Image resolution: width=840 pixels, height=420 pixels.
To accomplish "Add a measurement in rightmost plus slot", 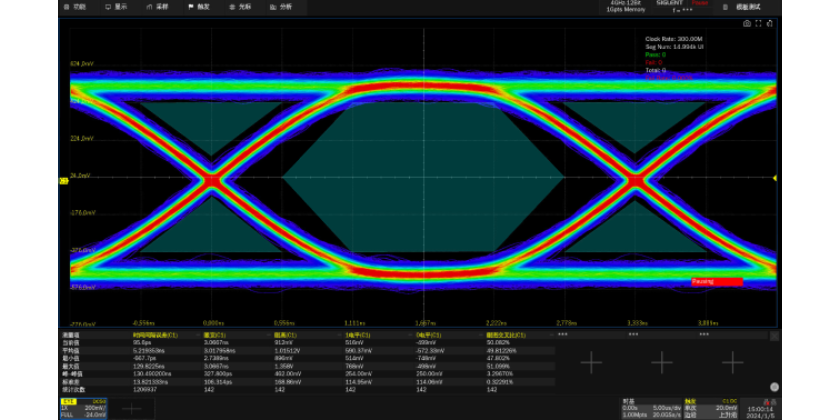I will [733, 362].
